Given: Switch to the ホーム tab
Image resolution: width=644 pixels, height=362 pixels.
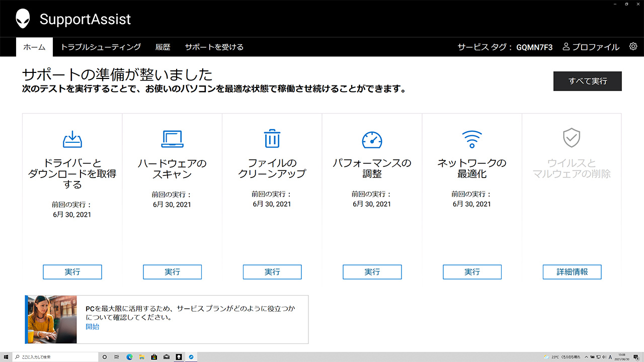Looking at the screenshot, I should [34, 47].
